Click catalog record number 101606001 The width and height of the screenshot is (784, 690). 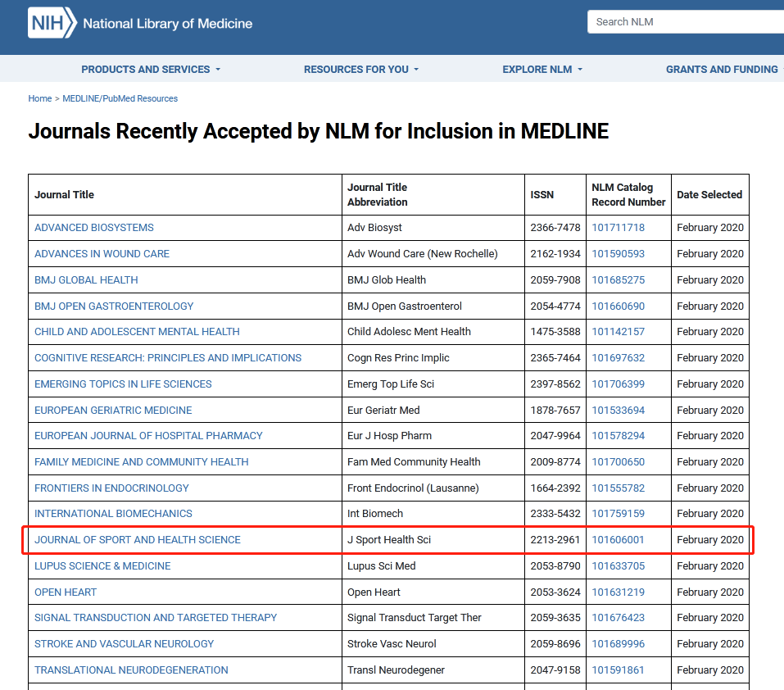tap(618, 540)
